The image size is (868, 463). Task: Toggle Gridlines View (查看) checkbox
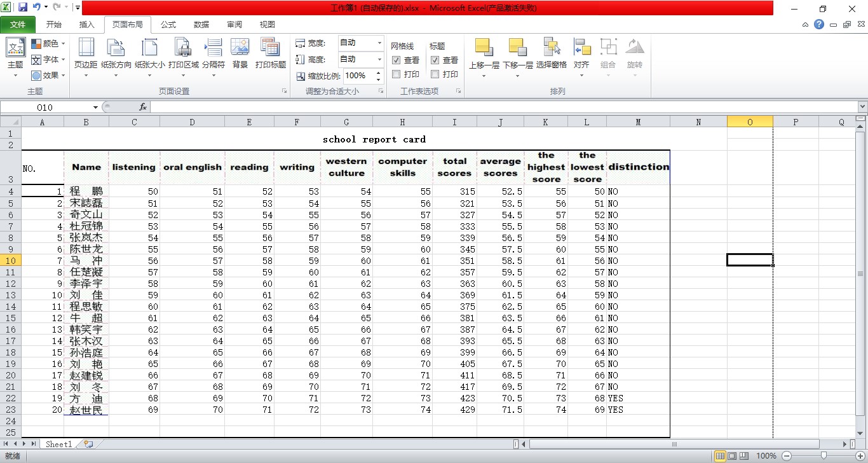397,60
